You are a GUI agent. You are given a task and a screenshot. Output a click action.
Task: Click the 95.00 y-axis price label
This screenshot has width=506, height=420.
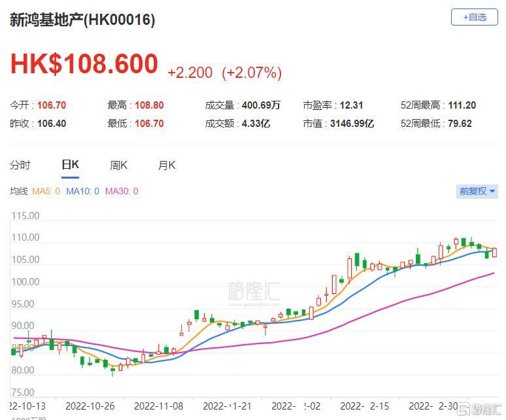pyautogui.click(x=23, y=304)
